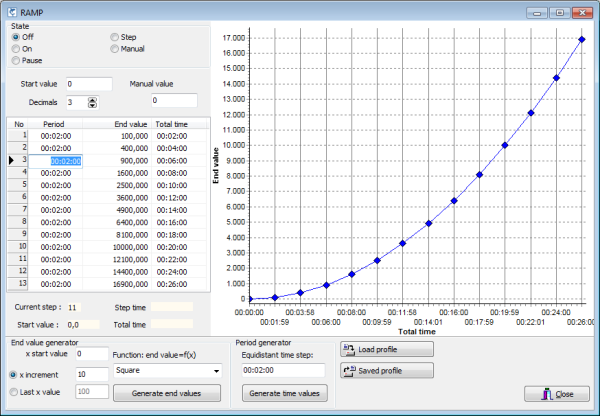The width and height of the screenshot is (600, 416).
Task: Click the x start value field
Action: pyautogui.click(x=92, y=353)
